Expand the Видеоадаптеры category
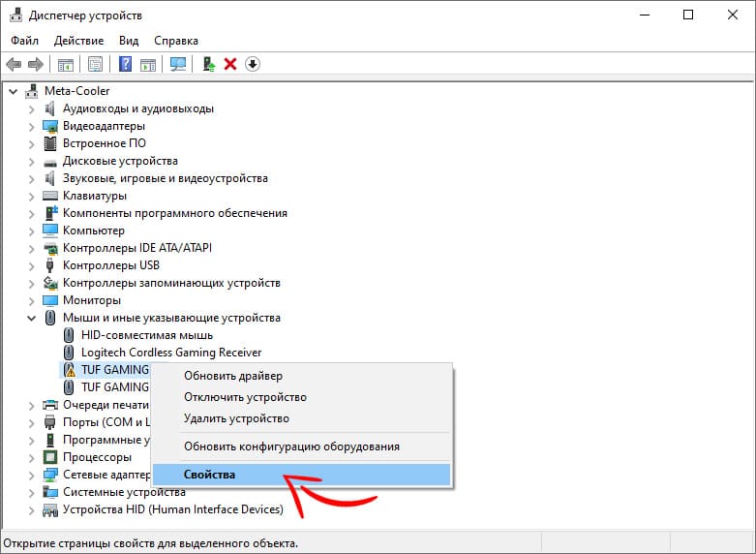Image resolution: width=756 pixels, height=554 pixels. pyautogui.click(x=32, y=127)
